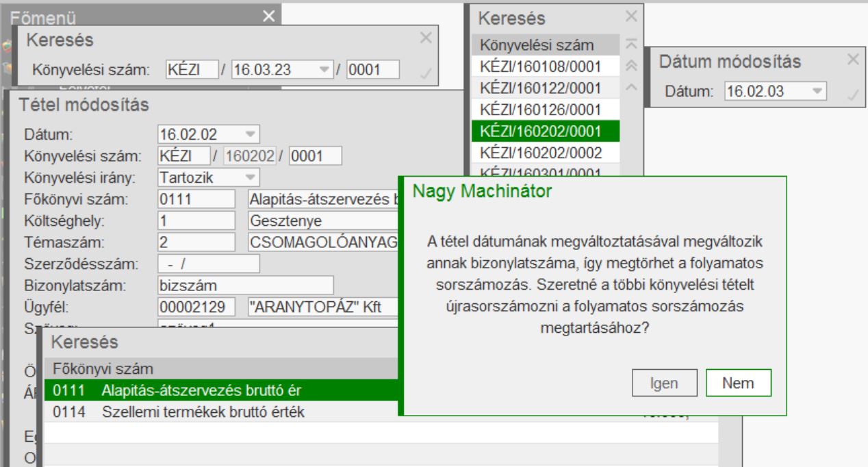Close the Dátum módosítás window
This screenshot has height=467, width=868.
pos(853,60)
